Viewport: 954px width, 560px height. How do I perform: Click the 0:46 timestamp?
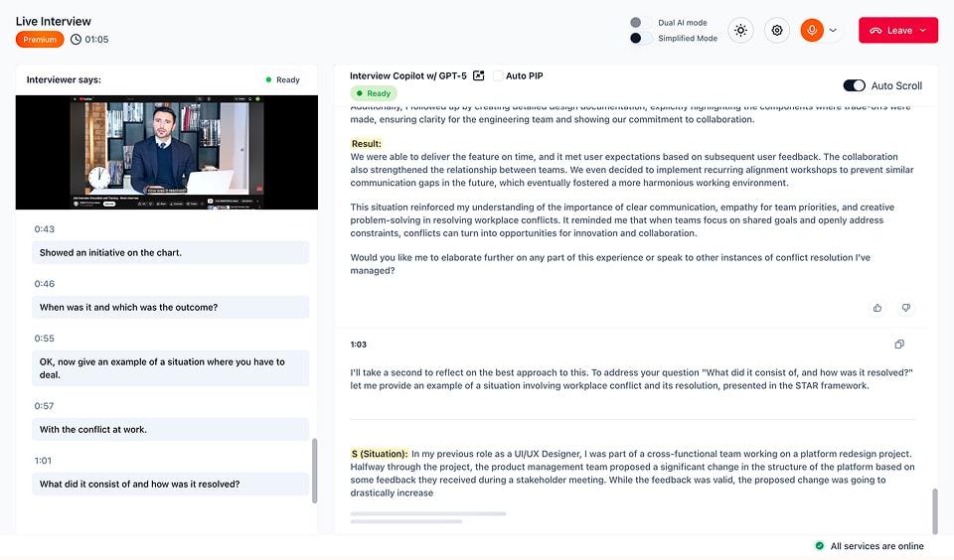(45, 284)
